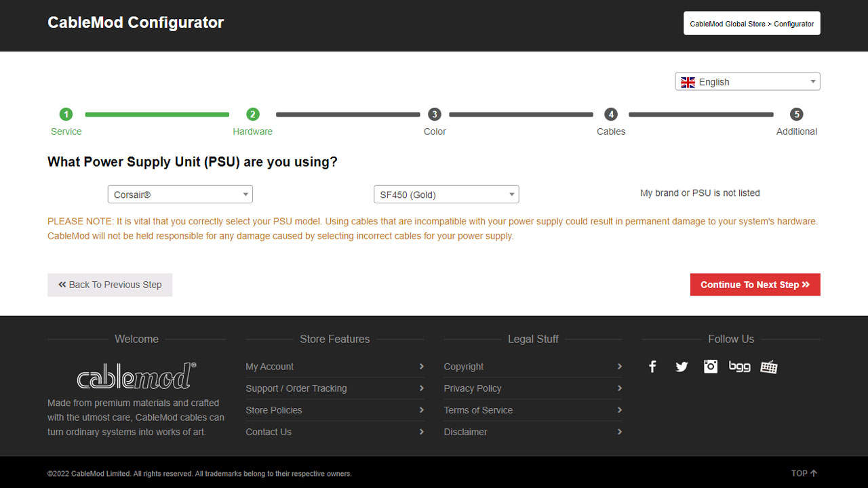Click CableMod Global Store > Configurator button
This screenshot has height=488, width=868.
pos(752,23)
